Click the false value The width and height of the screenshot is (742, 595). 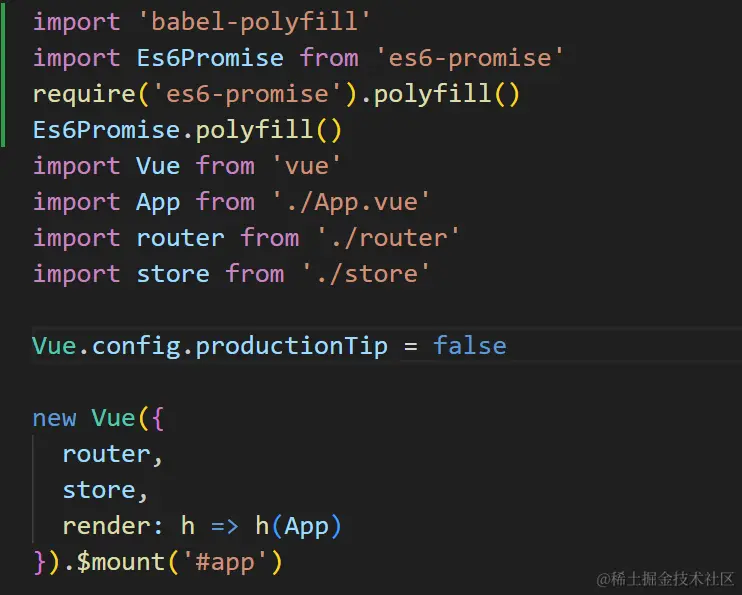click(469, 345)
